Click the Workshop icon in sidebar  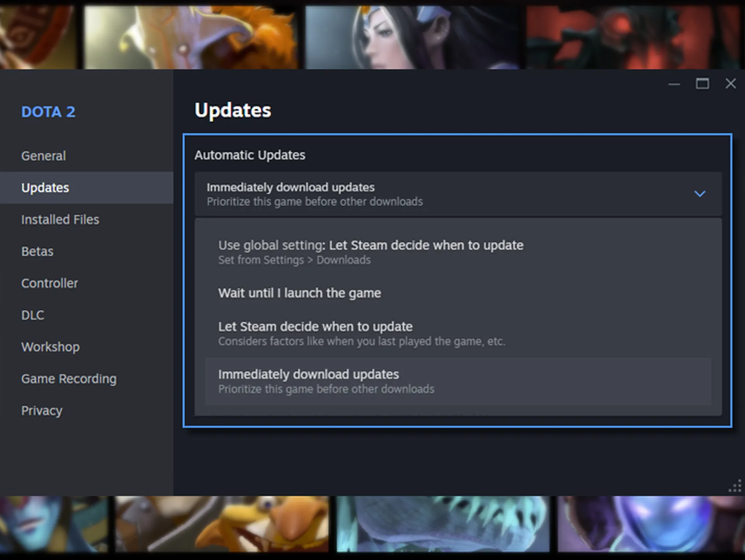pyautogui.click(x=50, y=346)
